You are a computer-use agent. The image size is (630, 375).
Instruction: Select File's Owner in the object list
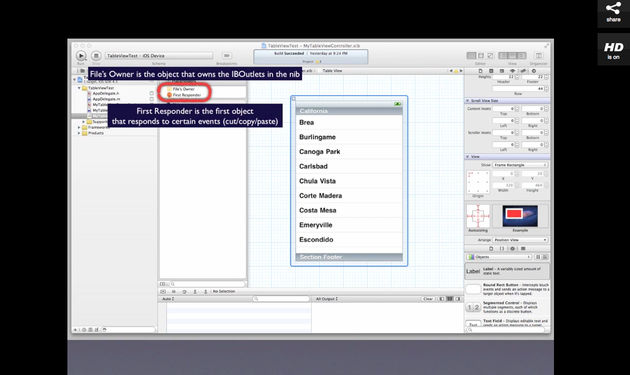coord(181,89)
